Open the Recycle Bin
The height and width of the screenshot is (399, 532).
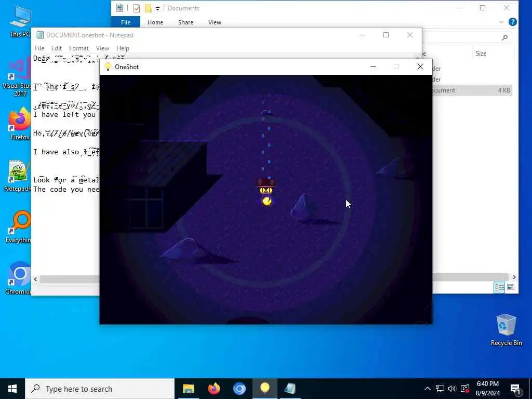pyautogui.click(x=506, y=330)
